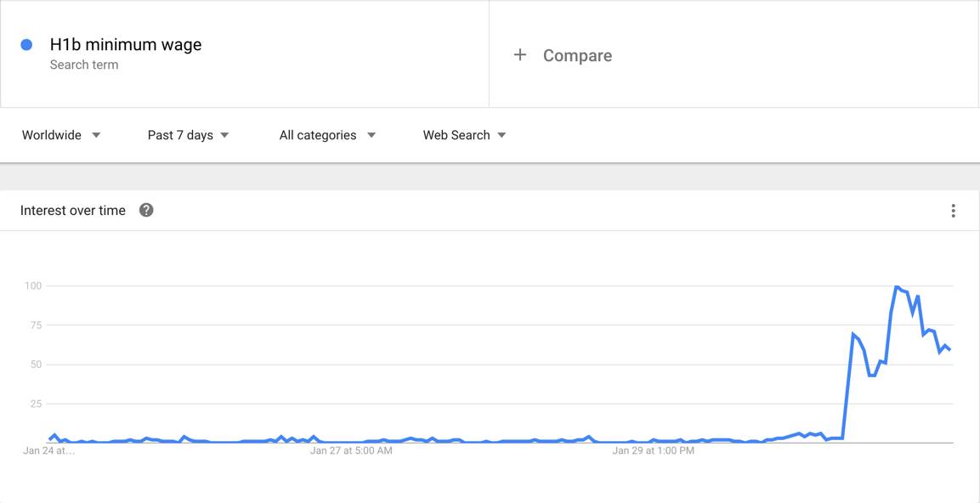Image resolution: width=980 pixels, height=503 pixels.
Task: Click the "Jan 27 at 5:00 AM" axis label
Action: coord(351,450)
